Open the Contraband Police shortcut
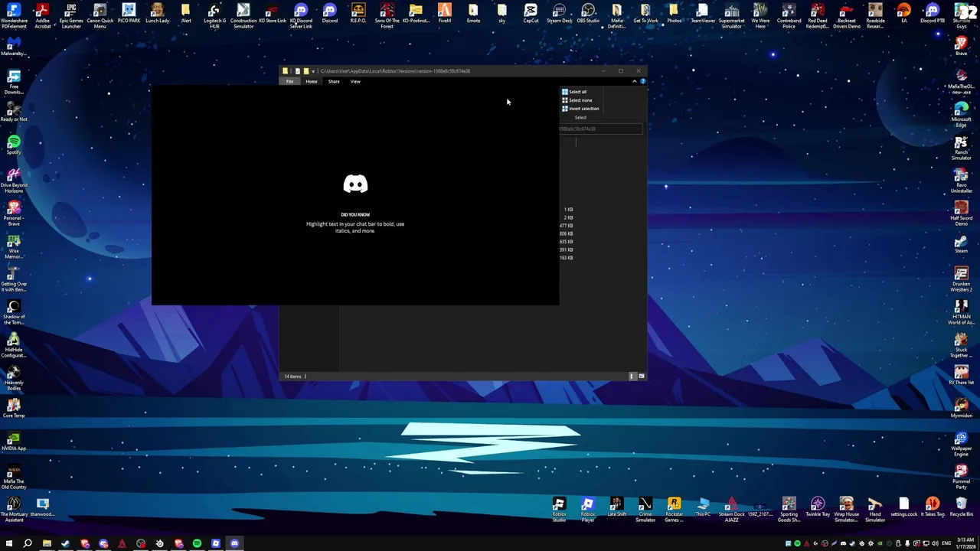Viewport: 980px width, 551px height. [x=789, y=15]
